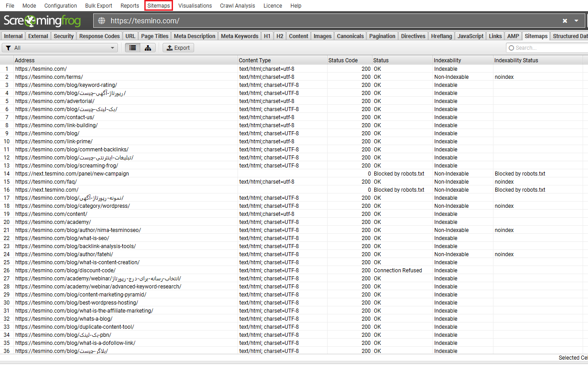
Task: Select https://tesmino.com/blog/best-wordpress-hosting/ address
Action: coord(77,303)
